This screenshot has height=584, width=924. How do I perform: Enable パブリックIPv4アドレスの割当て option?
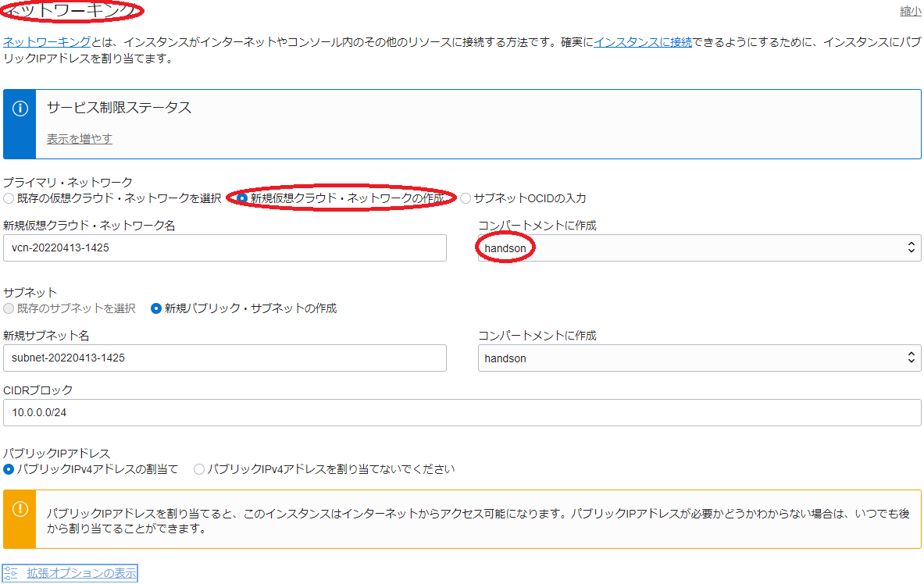tap(9, 469)
